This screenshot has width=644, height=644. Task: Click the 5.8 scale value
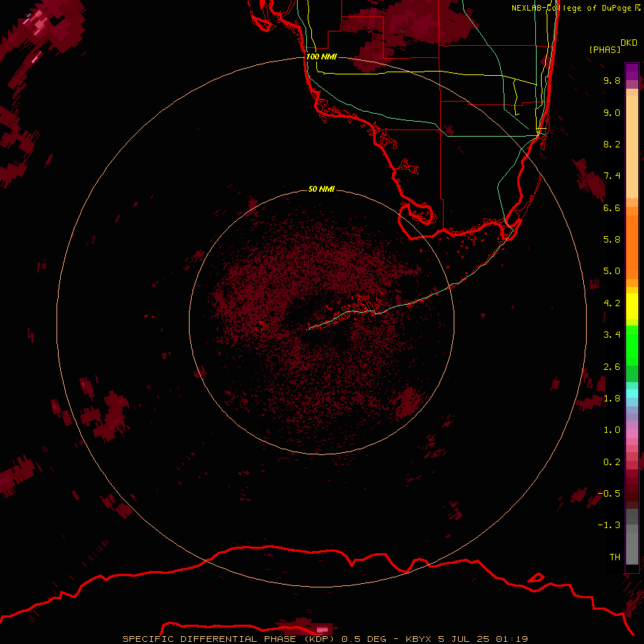[612, 240]
